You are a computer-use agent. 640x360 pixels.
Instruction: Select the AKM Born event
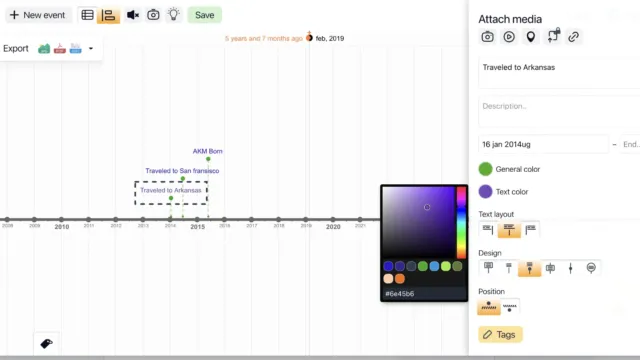[x=207, y=151]
